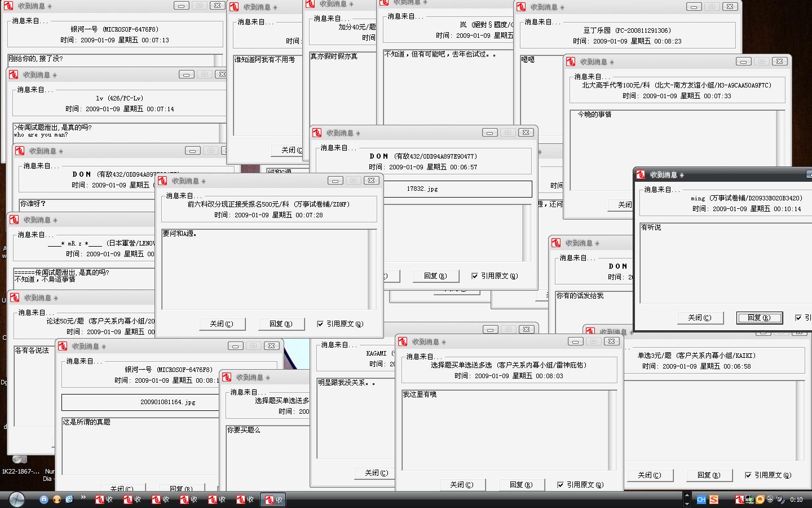Viewport: 812px width, 508px height.
Task: Click 回复(R) in the 选择题买单选送多选 window
Action: point(521,485)
